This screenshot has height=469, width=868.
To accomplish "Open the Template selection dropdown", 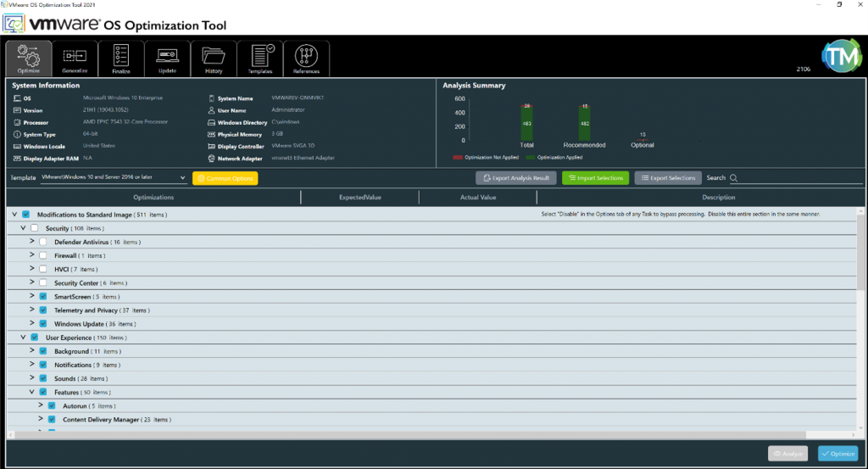I will 114,178.
